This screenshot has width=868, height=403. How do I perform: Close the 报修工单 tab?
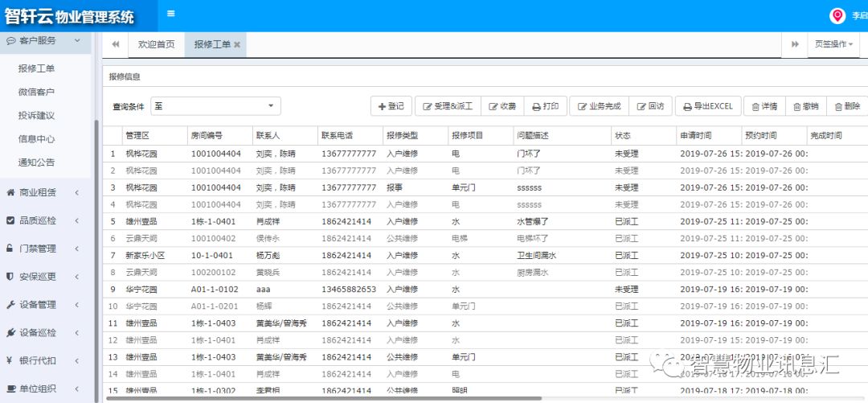click(x=237, y=45)
